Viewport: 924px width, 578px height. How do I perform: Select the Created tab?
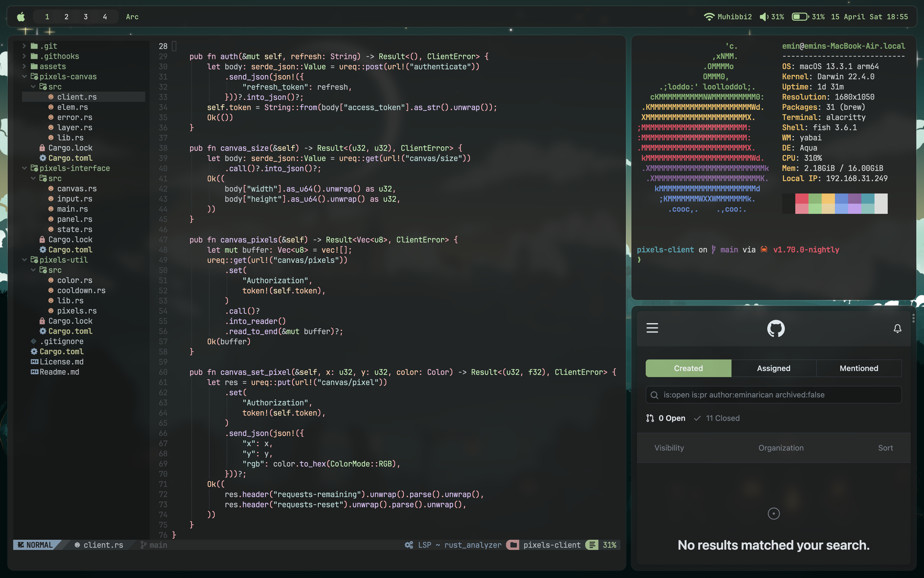[x=688, y=368]
